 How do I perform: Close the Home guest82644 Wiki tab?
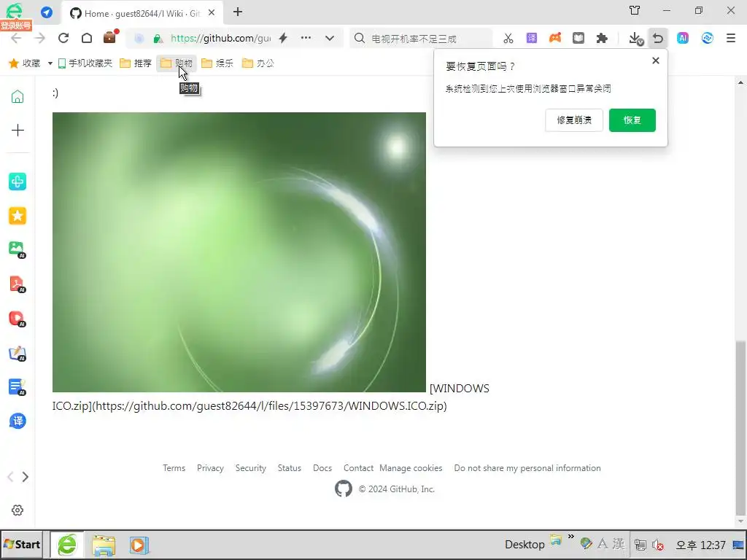click(212, 13)
